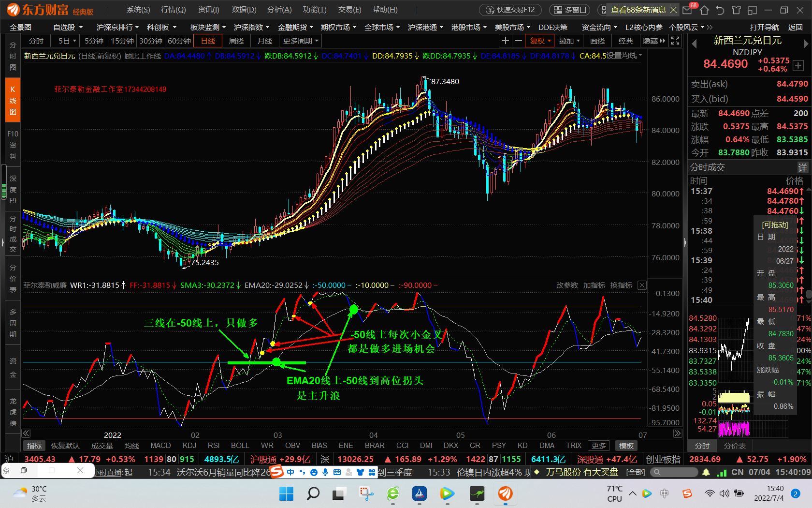The width and height of the screenshot is (812, 508).
Task: Select the weekly line period
Action: (x=236, y=41)
